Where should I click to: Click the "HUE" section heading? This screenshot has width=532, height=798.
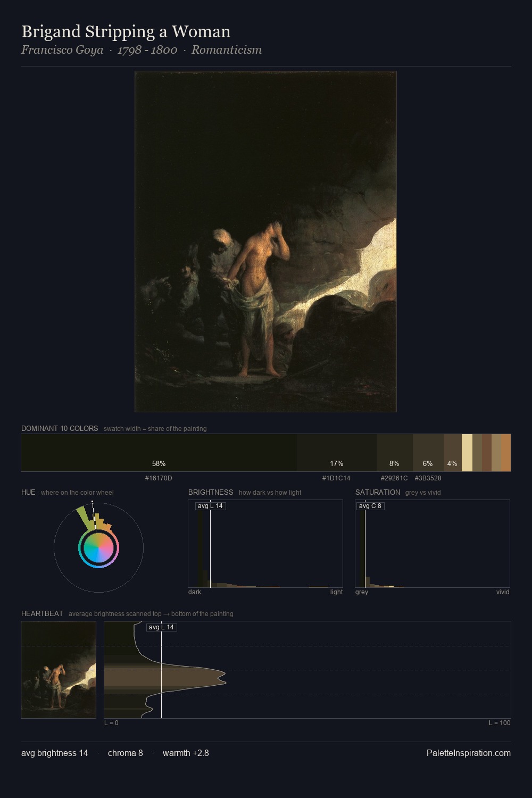click(x=28, y=492)
